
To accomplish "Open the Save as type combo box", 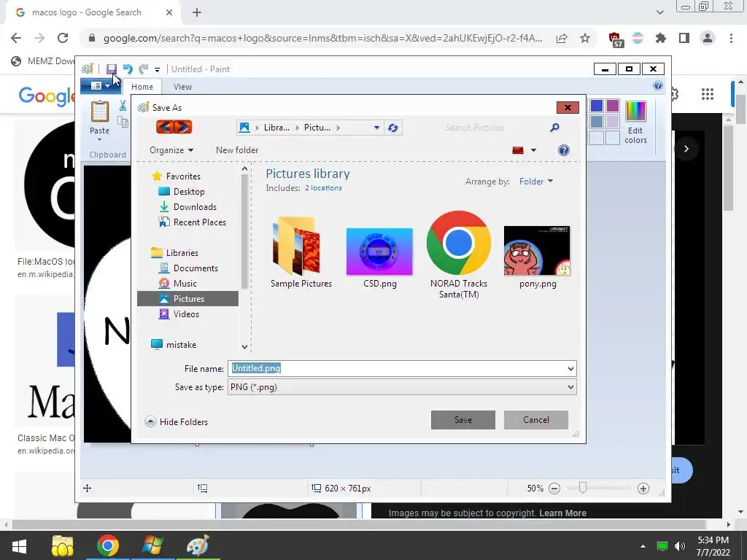I will 402,387.
